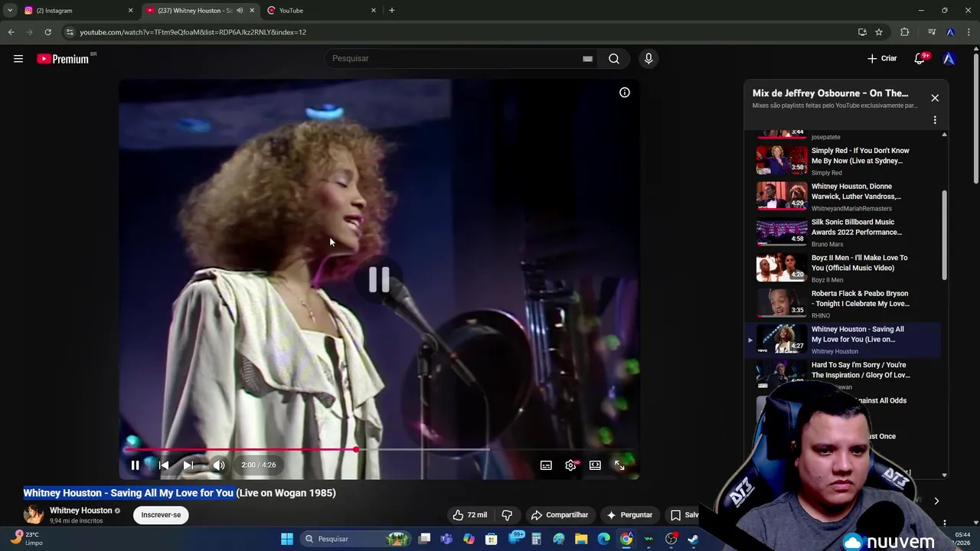This screenshot has height=551, width=980.
Task: Reload the page
Action: click(47, 32)
